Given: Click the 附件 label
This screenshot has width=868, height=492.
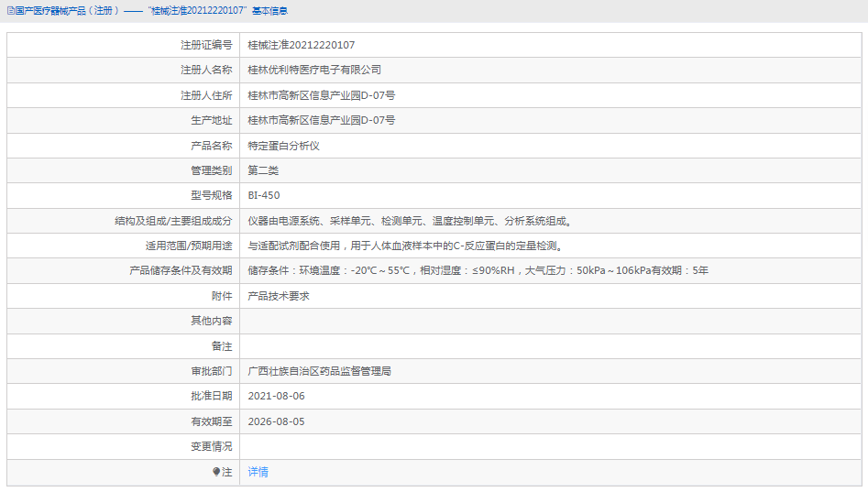Looking at the screenshot, I should (222, 296).
